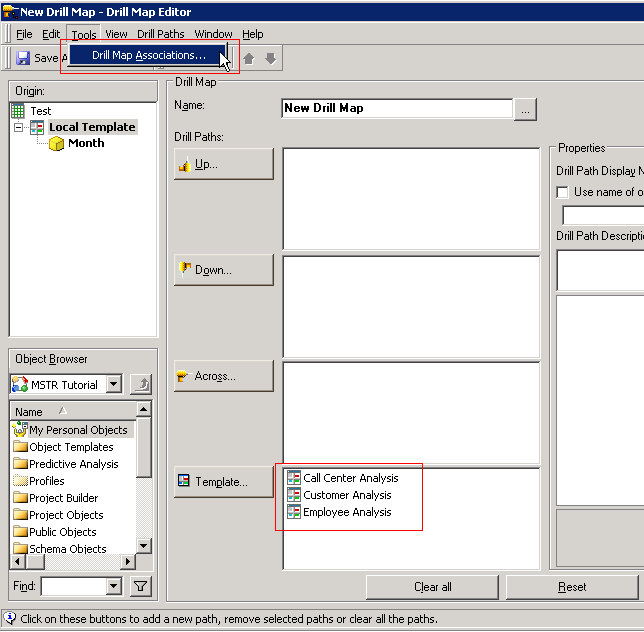Viewport: 644px width, 632px height.
Task: Expand the Find combo box dropdown
Action: (113, 587)
